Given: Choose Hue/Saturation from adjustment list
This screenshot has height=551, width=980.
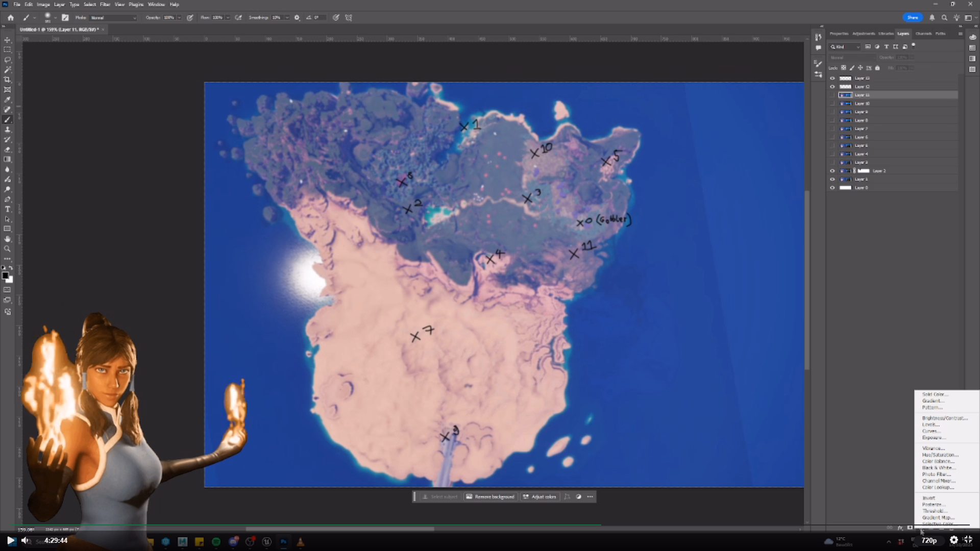Looking at the screenshot, I should coord(940,455).
